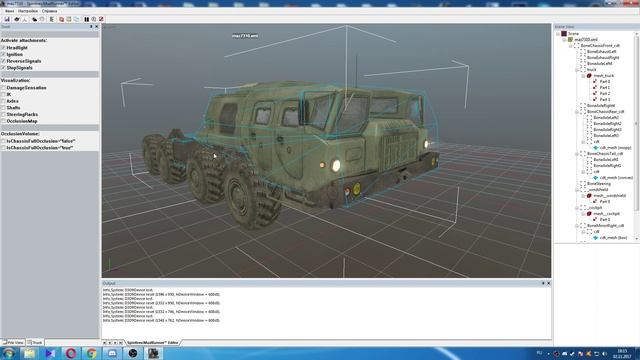Image resolution: width=640 pixels, height=360 pixels.
Task: Enable SteeringRacks visualization checkbox
Action: point(3,115)
